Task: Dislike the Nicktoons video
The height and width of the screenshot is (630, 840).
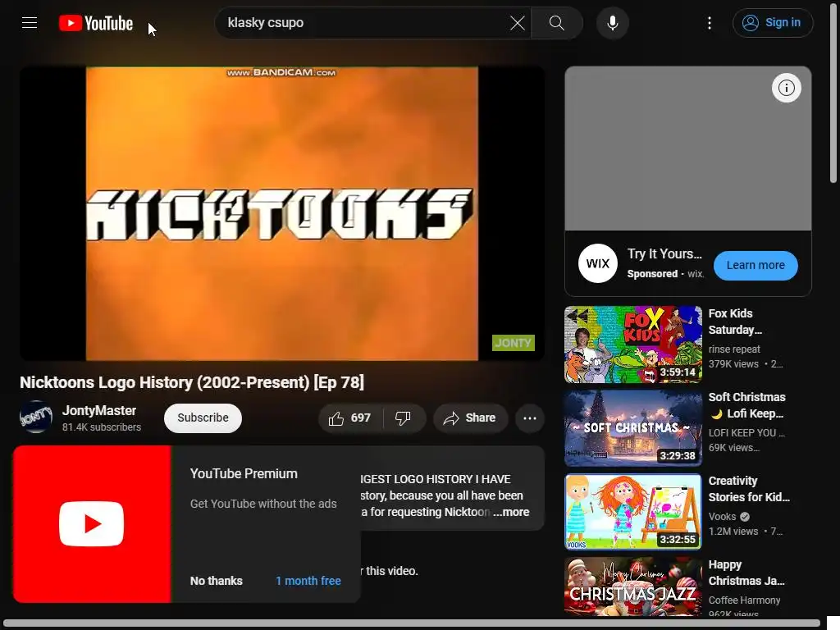Action: [404, 418]
